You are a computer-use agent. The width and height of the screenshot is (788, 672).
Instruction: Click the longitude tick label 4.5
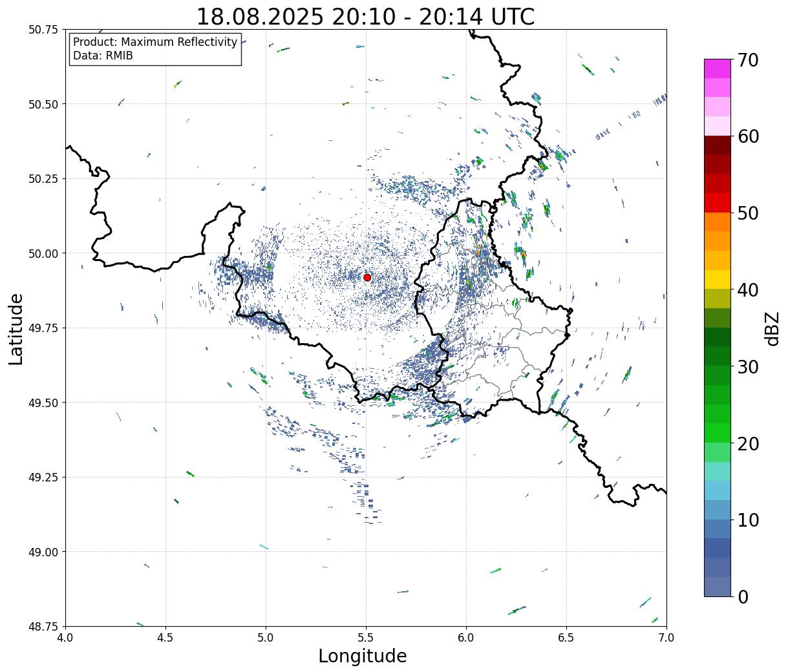tap(165, 638)
